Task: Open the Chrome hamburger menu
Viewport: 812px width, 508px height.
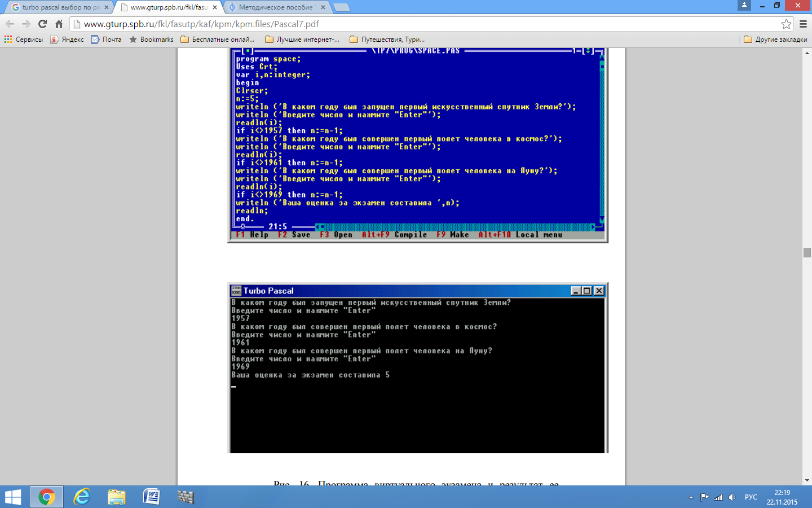Action: [x=803, y=24]
